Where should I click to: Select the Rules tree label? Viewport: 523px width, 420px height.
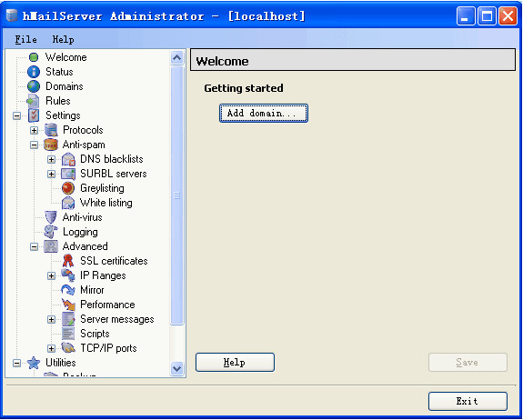click(x=58, y=101)
